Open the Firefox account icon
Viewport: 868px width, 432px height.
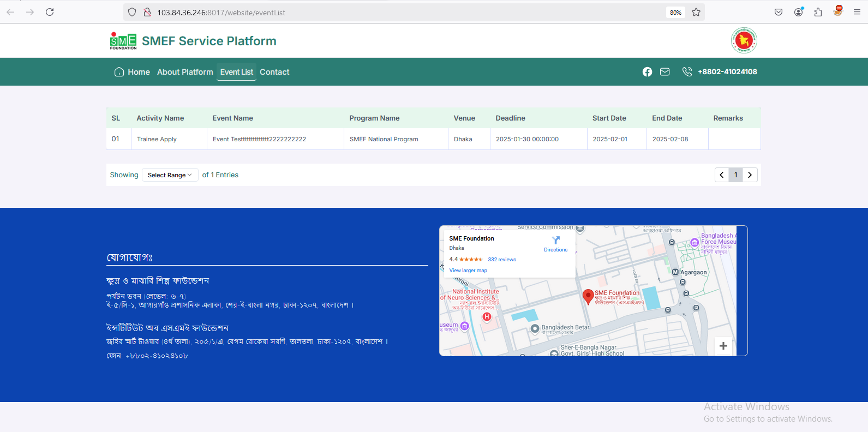(798, 12)
